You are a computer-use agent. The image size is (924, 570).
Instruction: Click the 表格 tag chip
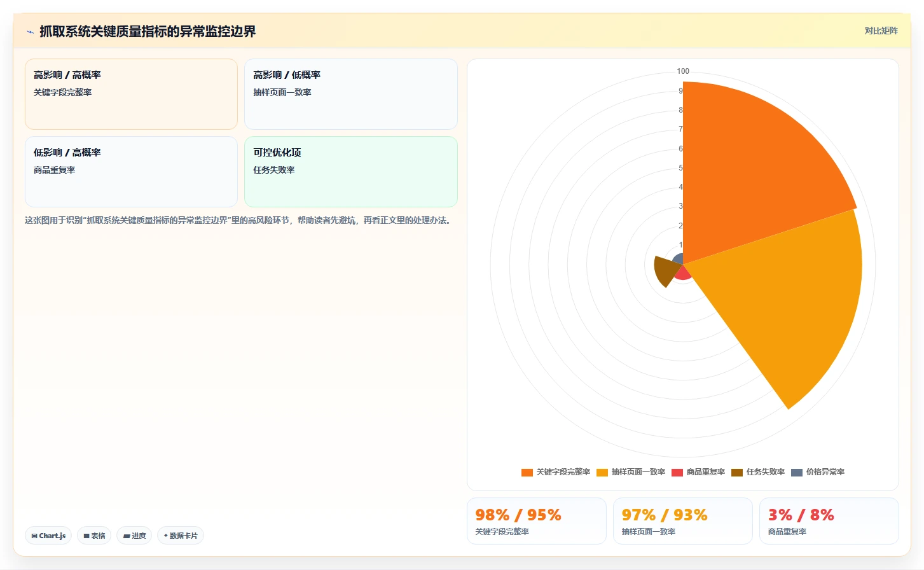coord(94,536)
